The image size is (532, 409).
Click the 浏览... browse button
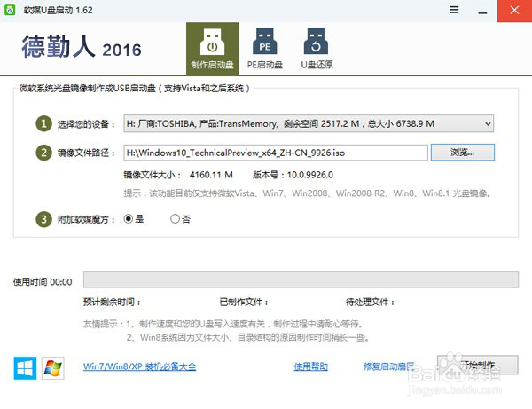tap(463, 153)
